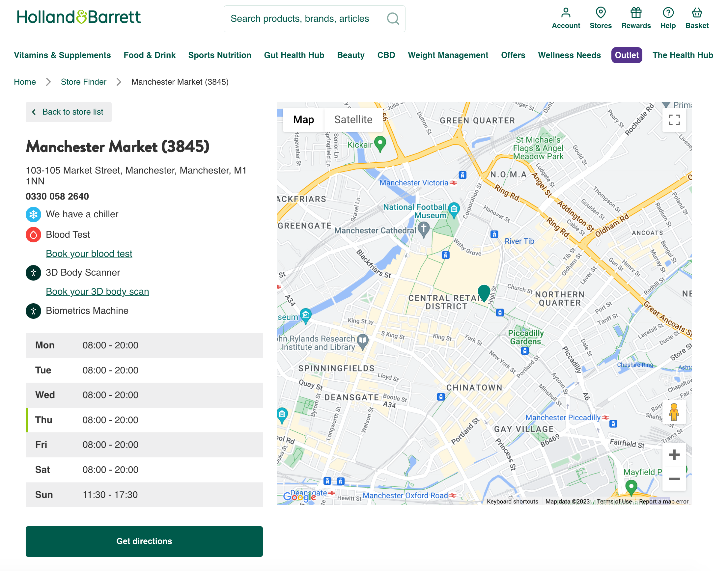Click the Mayfield Park green marker
This screenshot has width=728, height=571.
[x=631, y=487]
